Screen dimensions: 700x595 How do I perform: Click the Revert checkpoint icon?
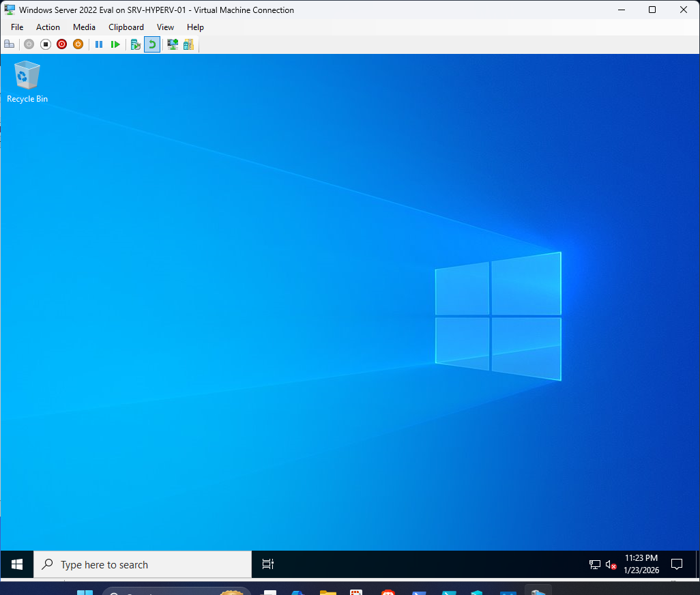[x=151, y=44]
